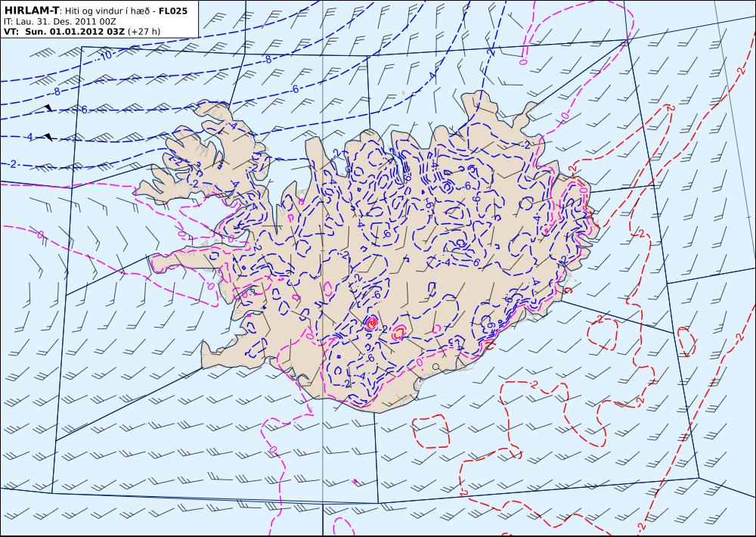Click the '-8' label right of '-10'
This screenshot has height=537, width=756.
pos(268,60)
